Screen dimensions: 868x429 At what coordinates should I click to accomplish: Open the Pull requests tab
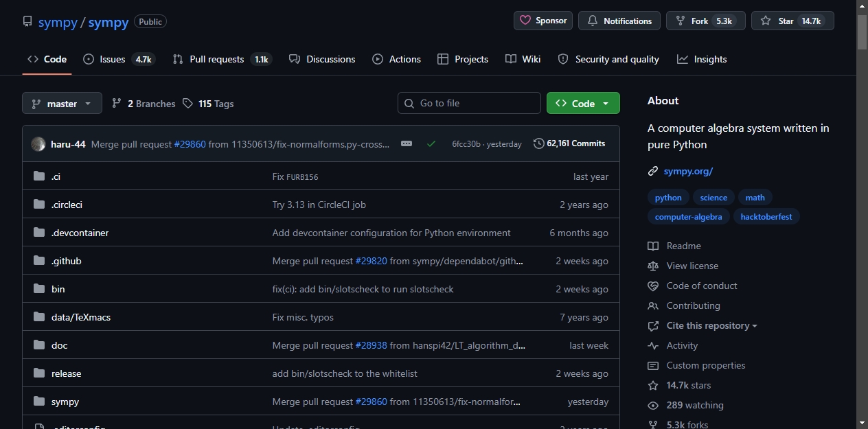(222, 59)
